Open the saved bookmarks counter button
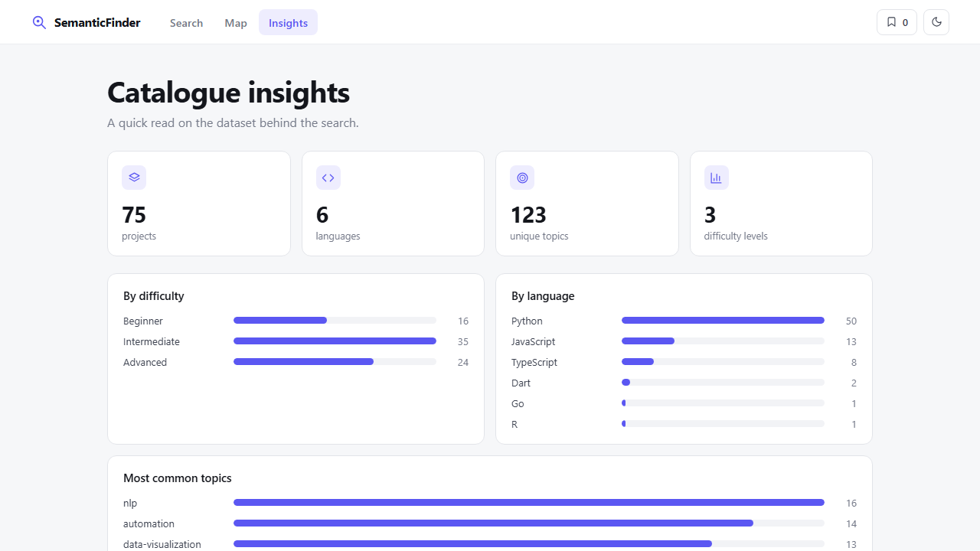The image size is (980, 551). click(897, 22)
